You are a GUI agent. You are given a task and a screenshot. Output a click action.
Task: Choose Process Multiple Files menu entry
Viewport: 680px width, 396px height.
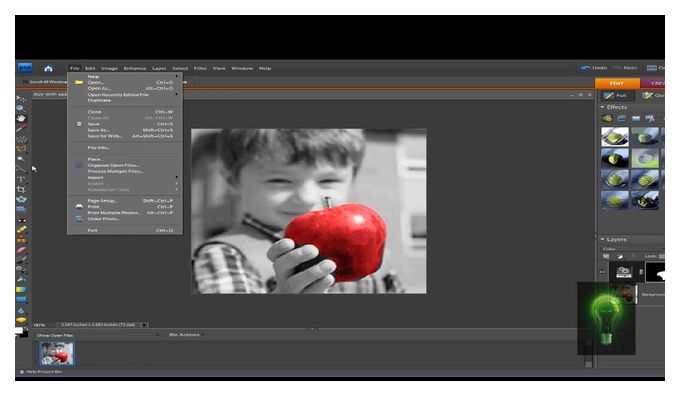(125, 171)
